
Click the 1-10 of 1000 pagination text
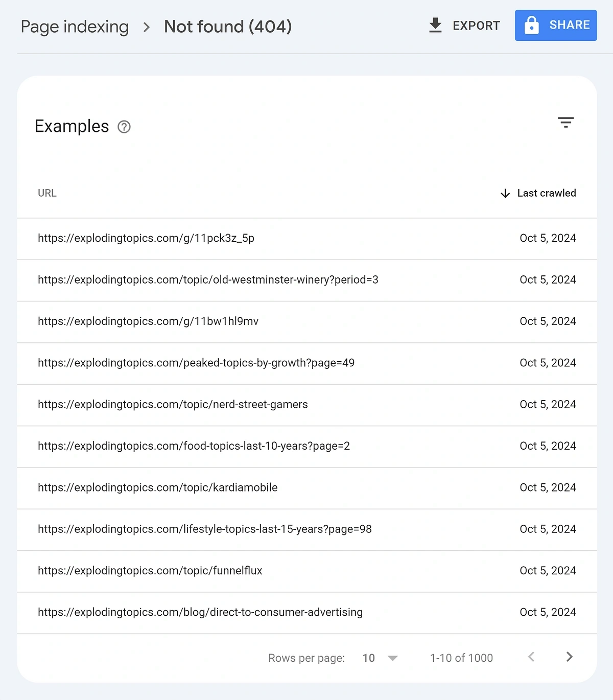[461, 658]
